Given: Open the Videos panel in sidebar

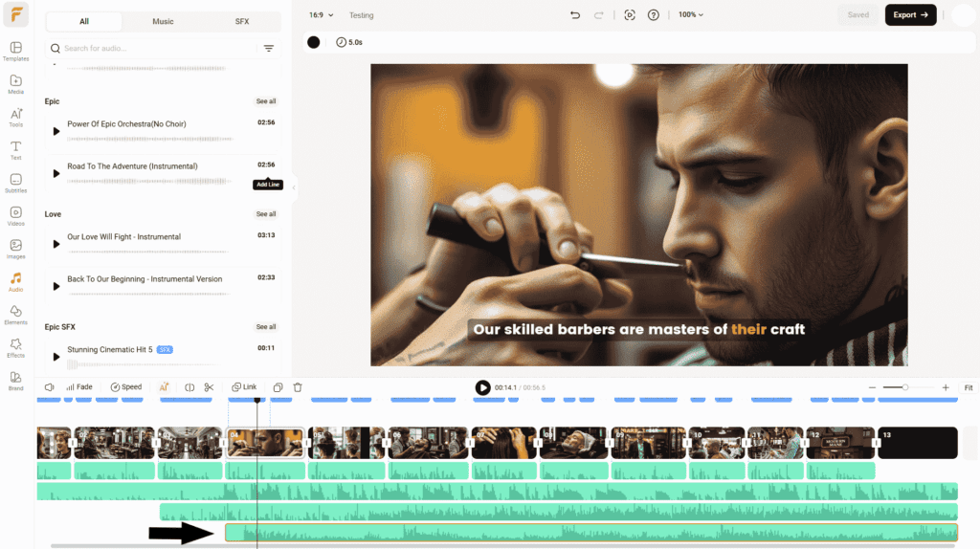Looking at the screenshot, I should (x=15, y=217).
